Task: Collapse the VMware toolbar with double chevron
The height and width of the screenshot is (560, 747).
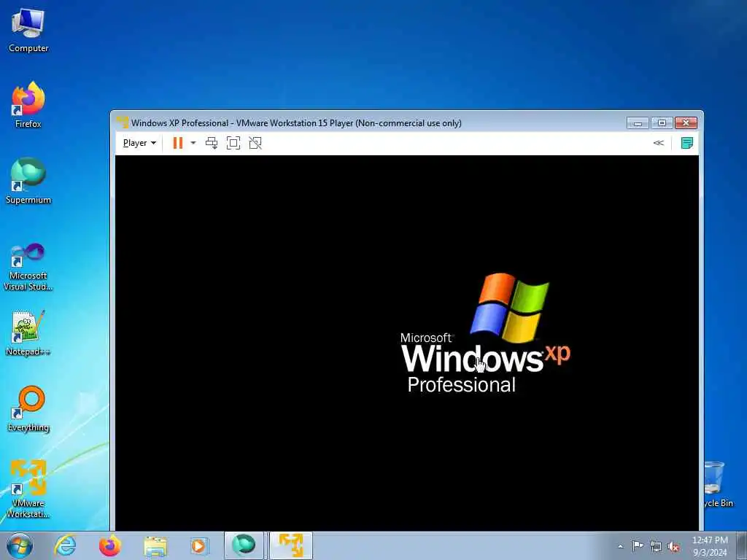Action: (659, 143)
